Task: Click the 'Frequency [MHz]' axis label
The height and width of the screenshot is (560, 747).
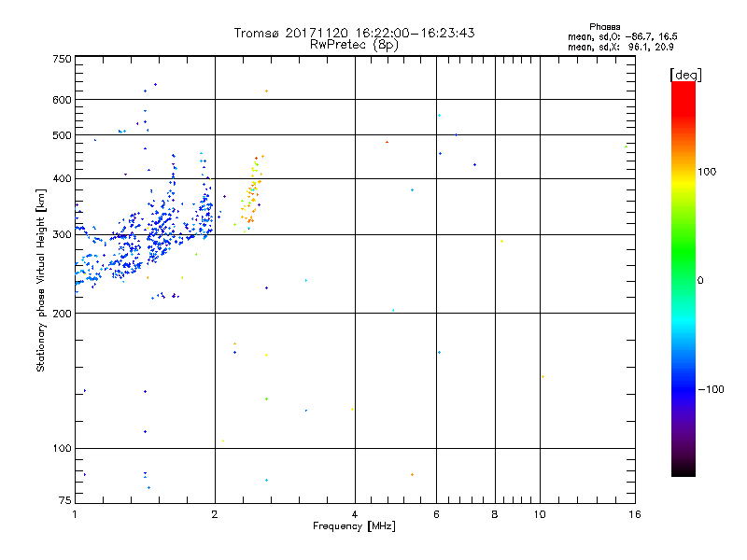Action: (x=354, y=526)
